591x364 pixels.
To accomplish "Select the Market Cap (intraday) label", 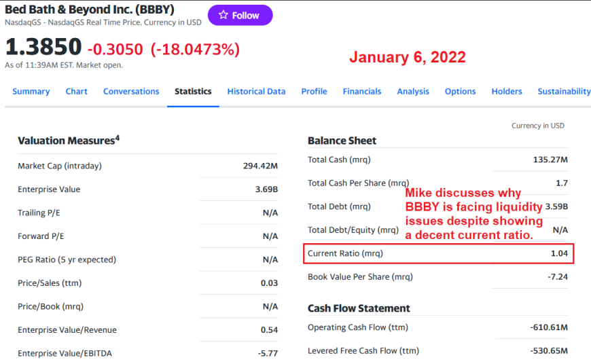I will pyautogui.click(x=60, y=166).
